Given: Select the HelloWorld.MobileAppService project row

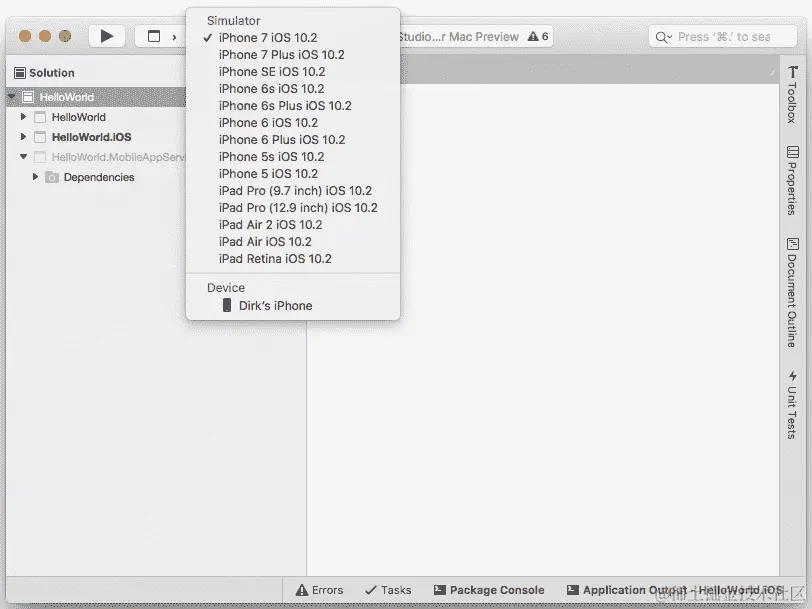Looking at the screenshot, I should [x=96, y=157].
